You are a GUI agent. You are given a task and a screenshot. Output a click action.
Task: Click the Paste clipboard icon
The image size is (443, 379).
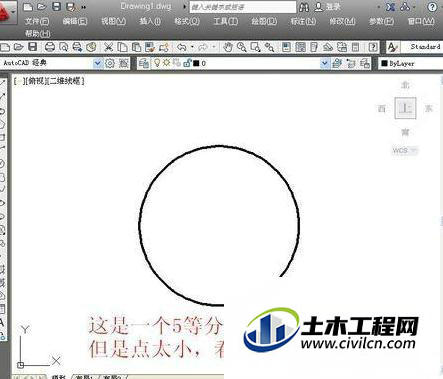136,47
